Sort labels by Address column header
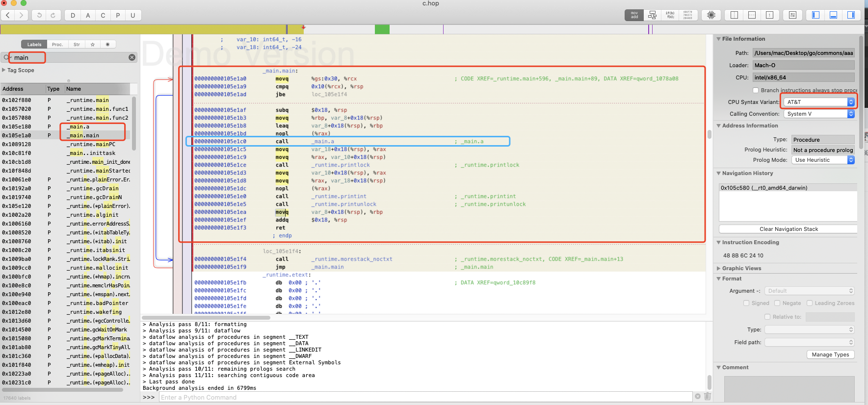 tap(23, 89)
